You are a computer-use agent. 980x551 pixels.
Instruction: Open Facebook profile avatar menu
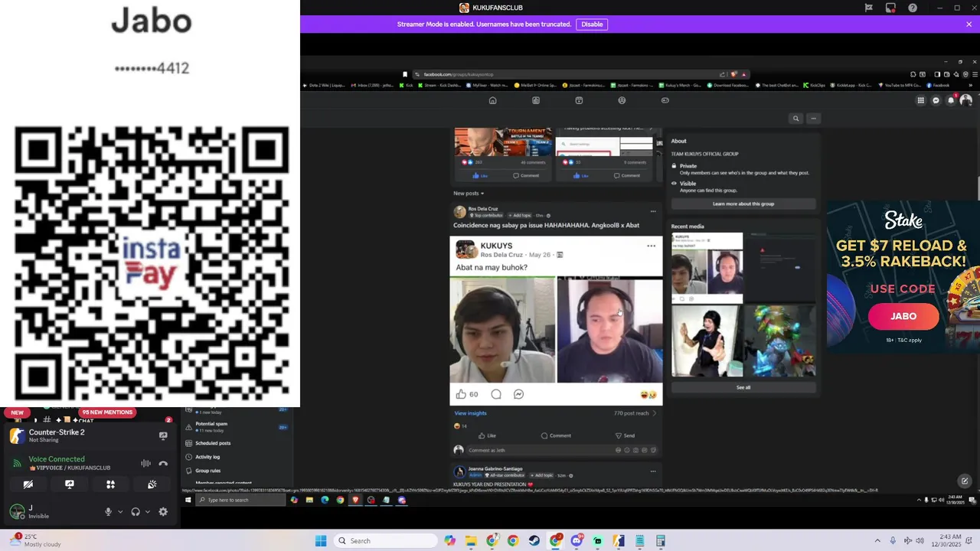tap(965, 100)
